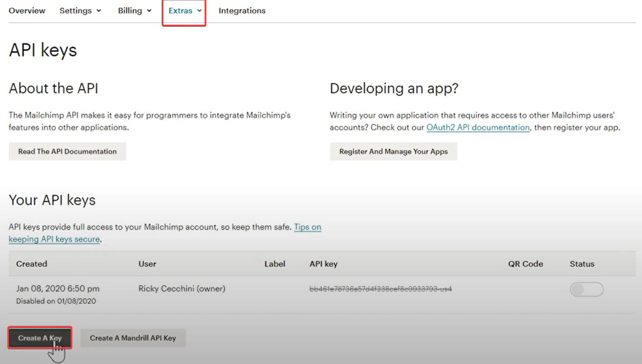The width and height of the screenshot is (642, 364).
Task: Click the QR Code column header
Action: 525,264
